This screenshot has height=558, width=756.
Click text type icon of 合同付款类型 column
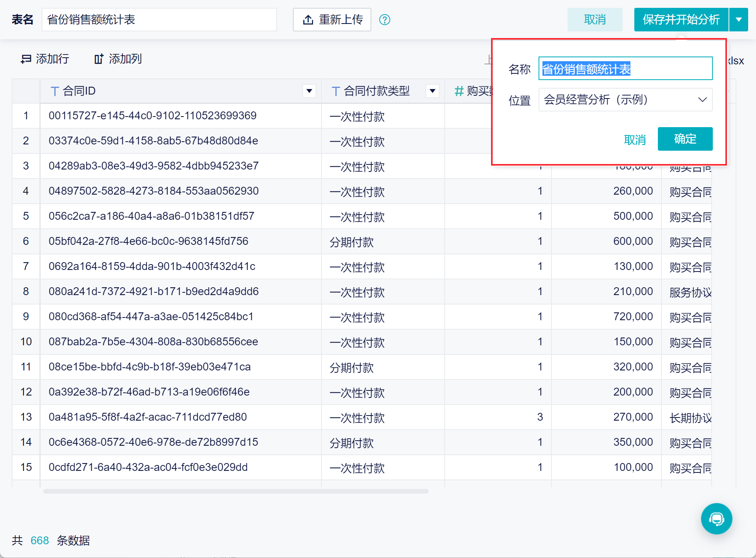[336, 91]
